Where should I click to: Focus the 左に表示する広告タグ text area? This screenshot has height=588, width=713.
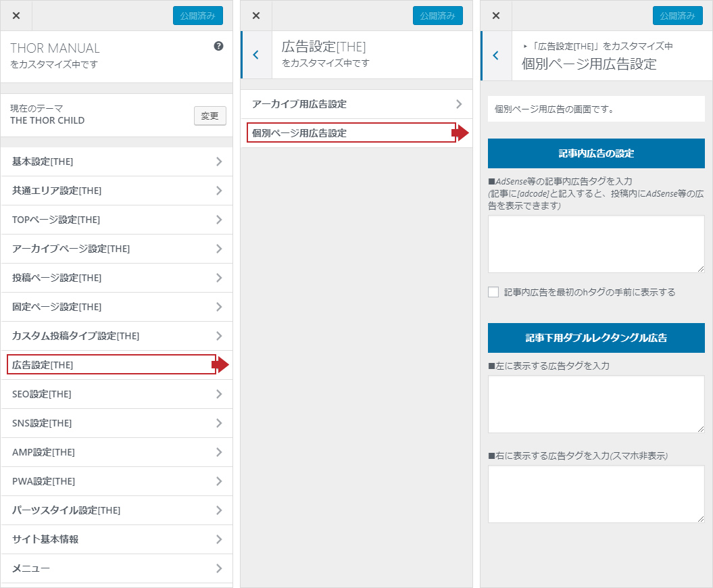point(595,404)
